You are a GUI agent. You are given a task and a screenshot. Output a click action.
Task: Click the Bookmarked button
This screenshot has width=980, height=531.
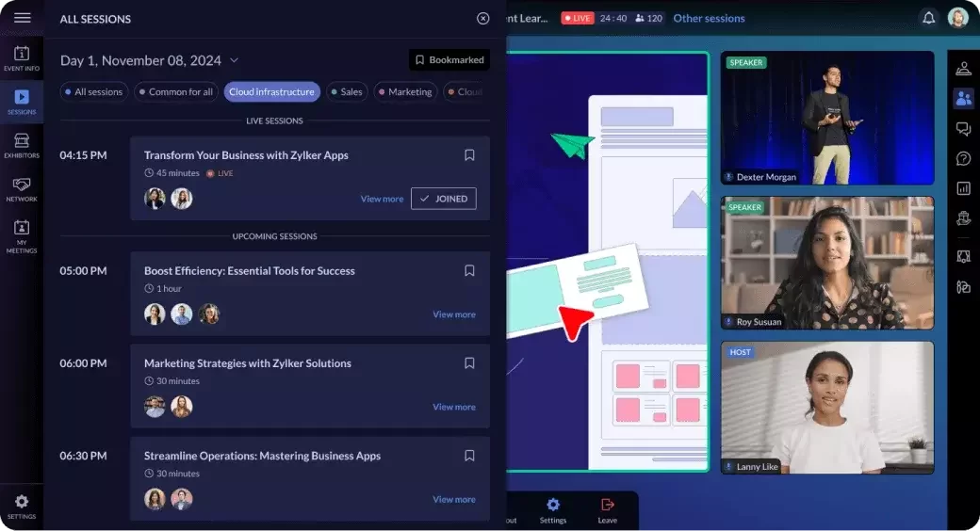pyautogui.click(x=449, y=60)
